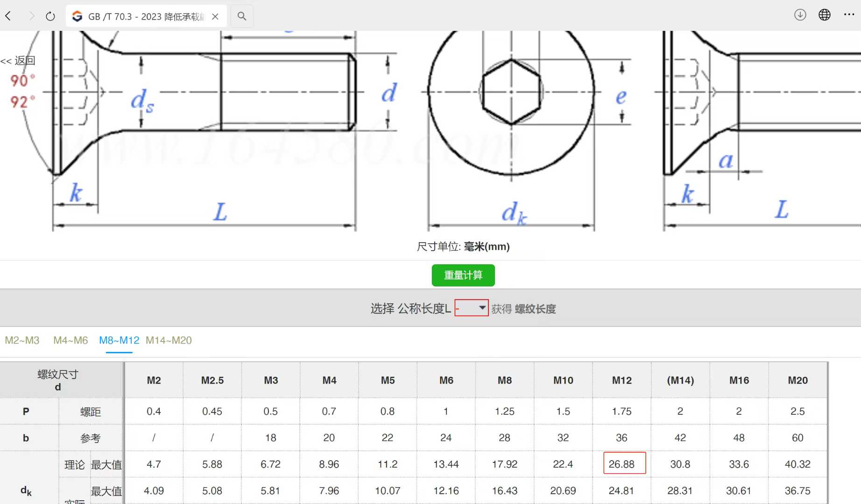Close the GB/T 70.3 tab
This screenshot has height=504, width=861.
point(215,16)
